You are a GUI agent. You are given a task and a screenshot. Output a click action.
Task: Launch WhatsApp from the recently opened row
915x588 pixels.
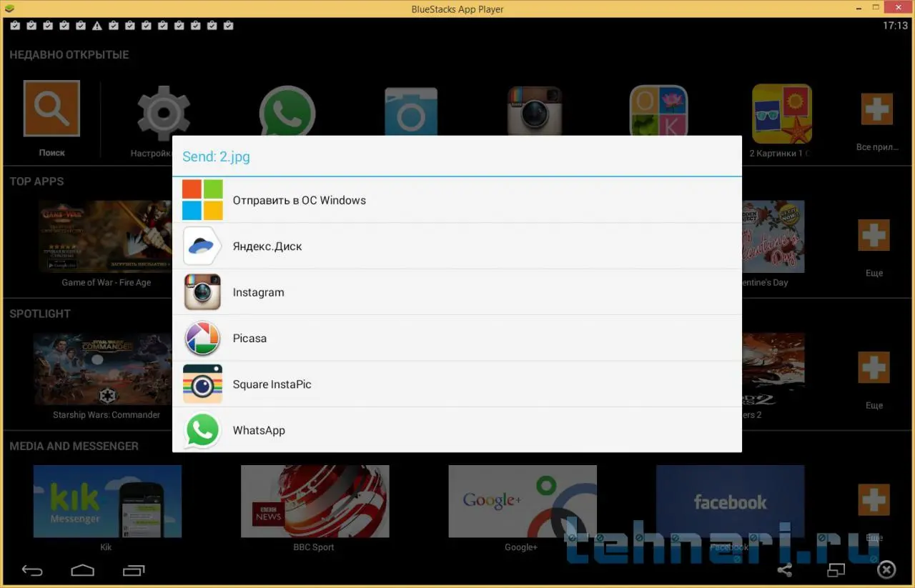coord(287,111)
